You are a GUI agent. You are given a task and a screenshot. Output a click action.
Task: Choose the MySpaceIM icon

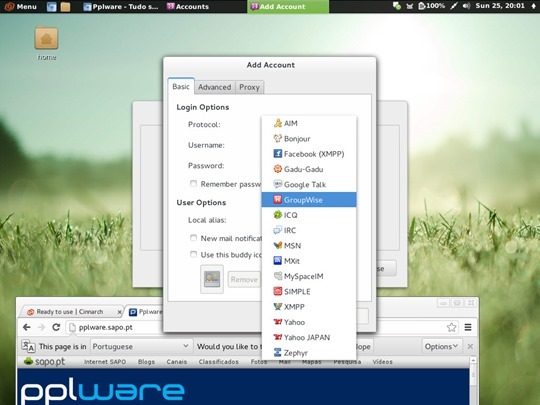(278, 276)
